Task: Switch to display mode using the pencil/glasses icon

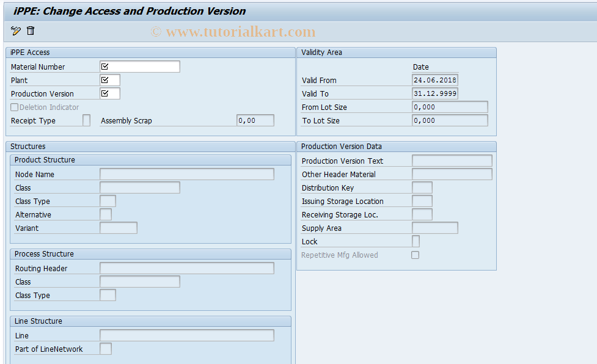Action: coord(15,31)
